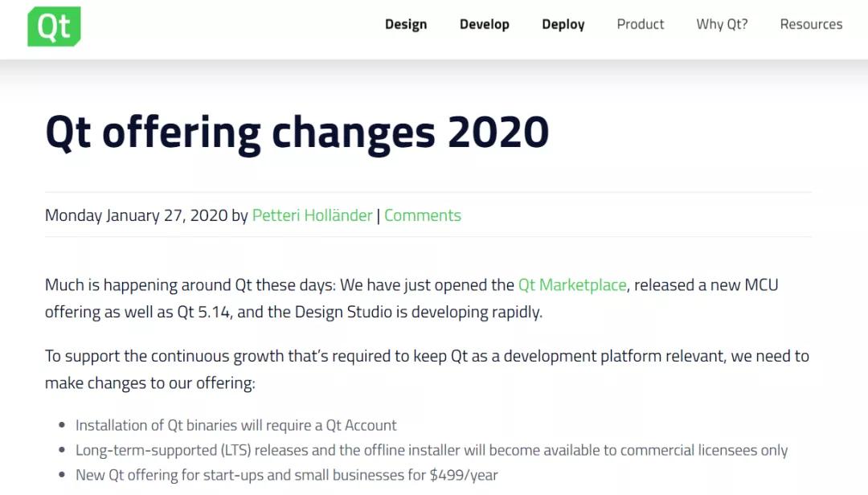This screenshot has height=495, width=868.
Task: Select the long-term-supported releases bullet point
Action: pos(432,450)
